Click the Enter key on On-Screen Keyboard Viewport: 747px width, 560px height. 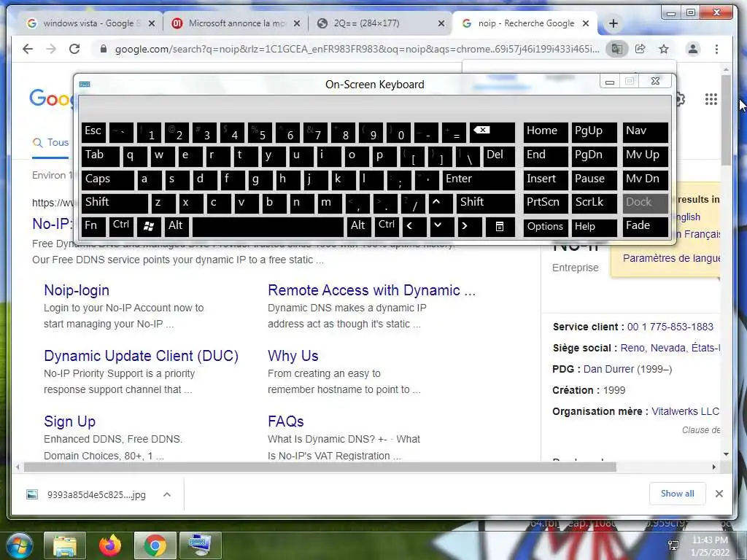click(479, 180)
